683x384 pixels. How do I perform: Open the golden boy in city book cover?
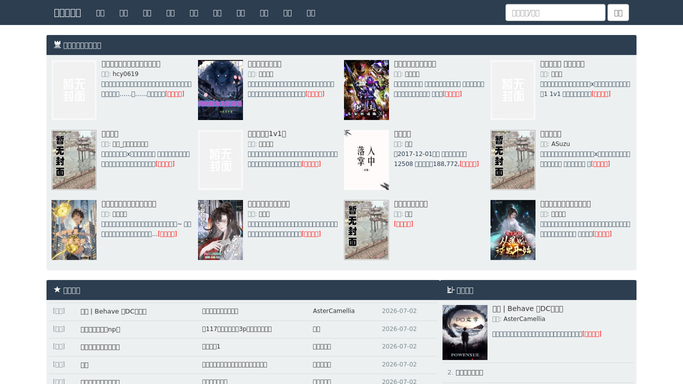74,230
